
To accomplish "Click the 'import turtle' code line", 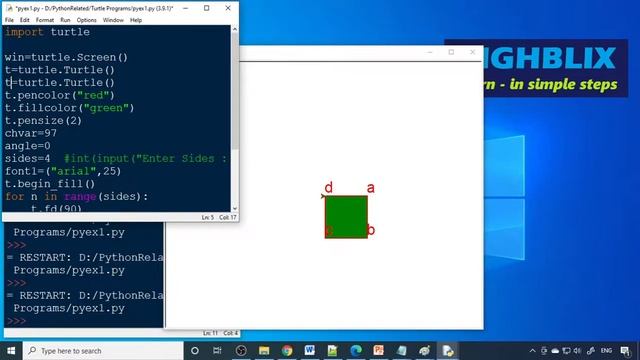I will (47, 32).
